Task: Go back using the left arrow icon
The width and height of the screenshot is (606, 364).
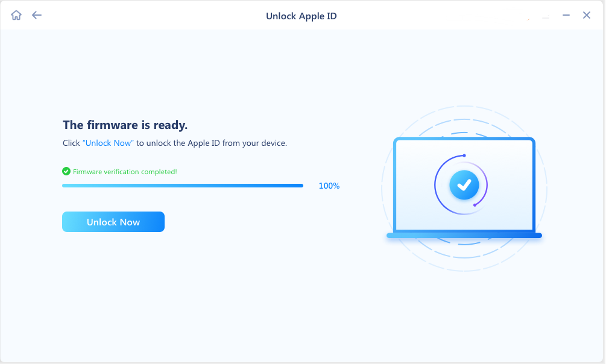Action: point(37,15)
